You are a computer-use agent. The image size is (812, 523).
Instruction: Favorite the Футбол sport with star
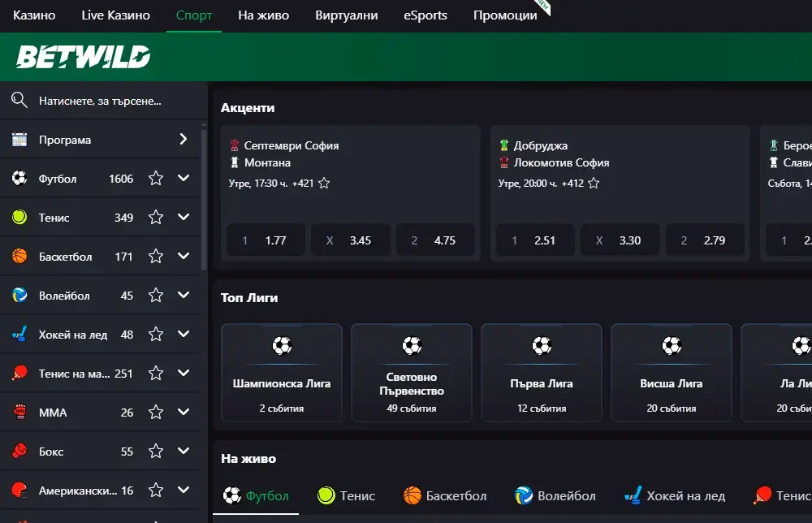(x=156, y=178)
